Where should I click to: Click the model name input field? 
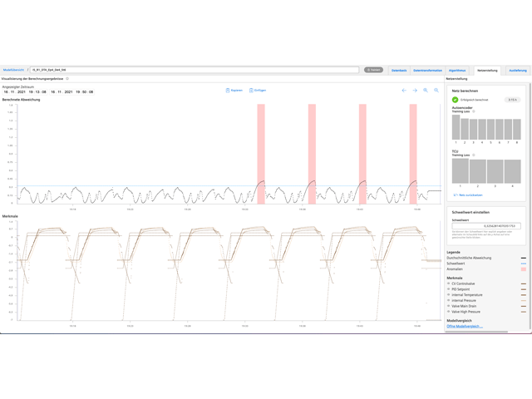(195, 70)
